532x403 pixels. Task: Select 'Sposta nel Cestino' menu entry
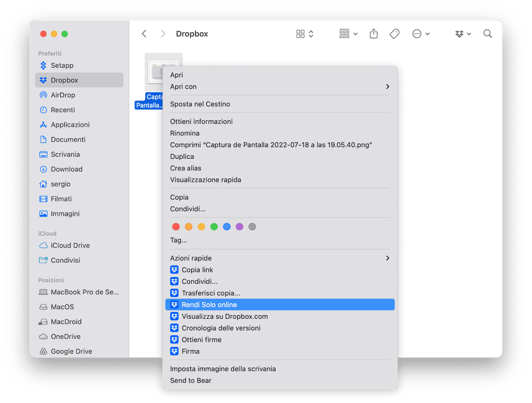pyautogui.click(x=200, y=104)
